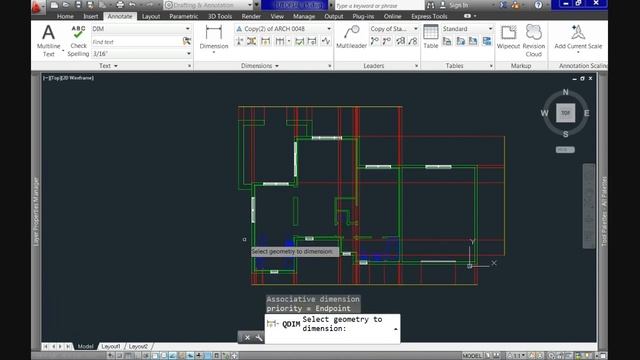Open the Manage ribbon tab
The height and width of the screenshot is (360, 640).
(304, 16)
